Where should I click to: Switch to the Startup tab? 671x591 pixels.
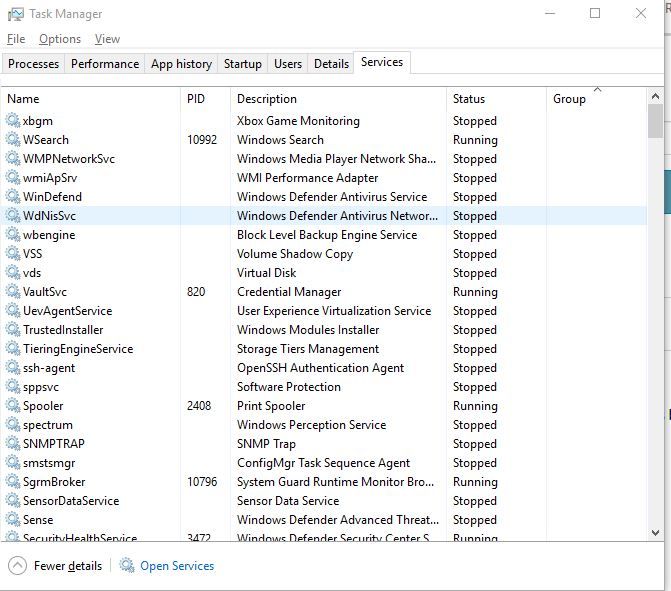click(243, 64)
